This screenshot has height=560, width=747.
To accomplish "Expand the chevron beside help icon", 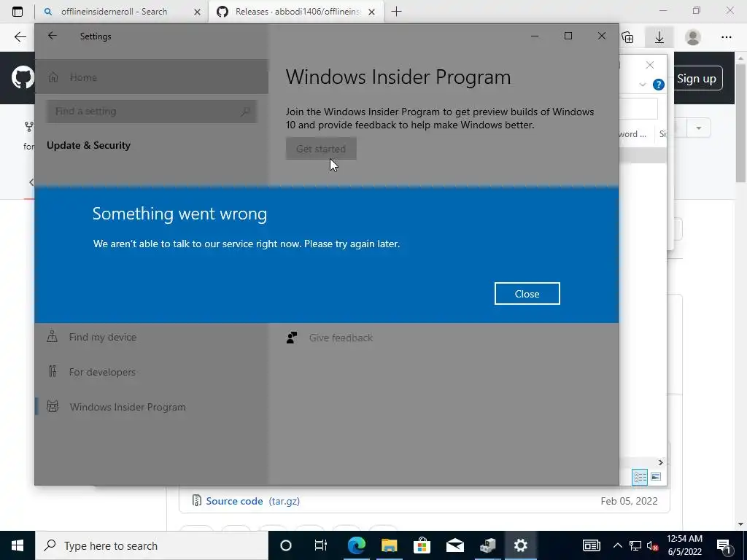I will (642, 85).
